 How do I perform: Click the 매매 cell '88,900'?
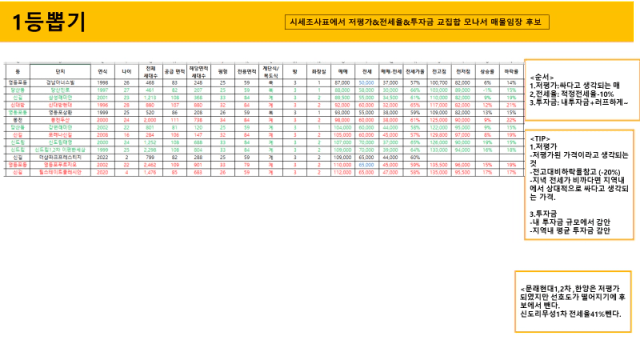(343, 98)
